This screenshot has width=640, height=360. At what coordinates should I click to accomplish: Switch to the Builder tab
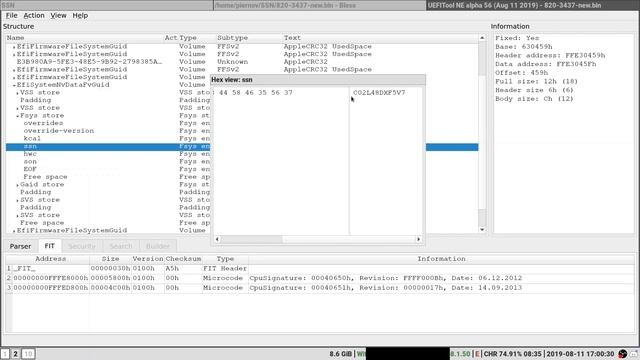click(x=158, y=246)
